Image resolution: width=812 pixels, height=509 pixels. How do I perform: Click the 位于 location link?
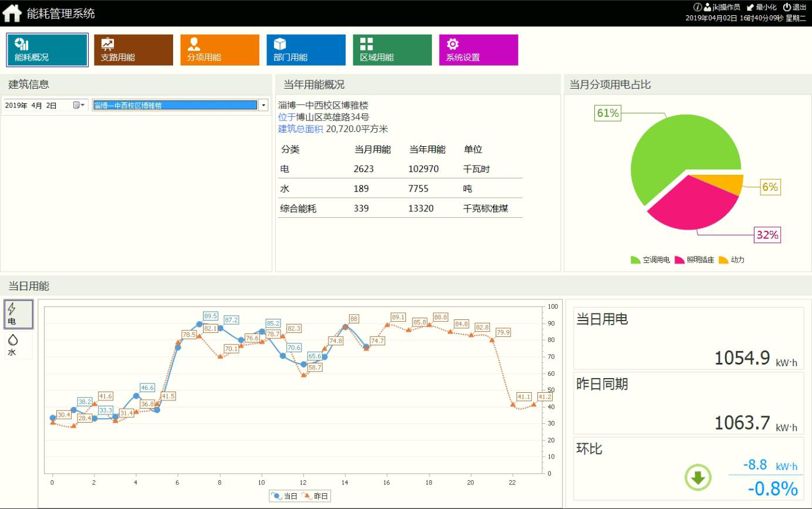(287, 117)
